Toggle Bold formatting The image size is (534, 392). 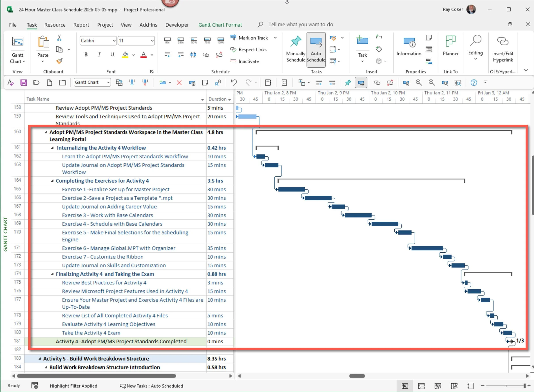coord(86,55)
